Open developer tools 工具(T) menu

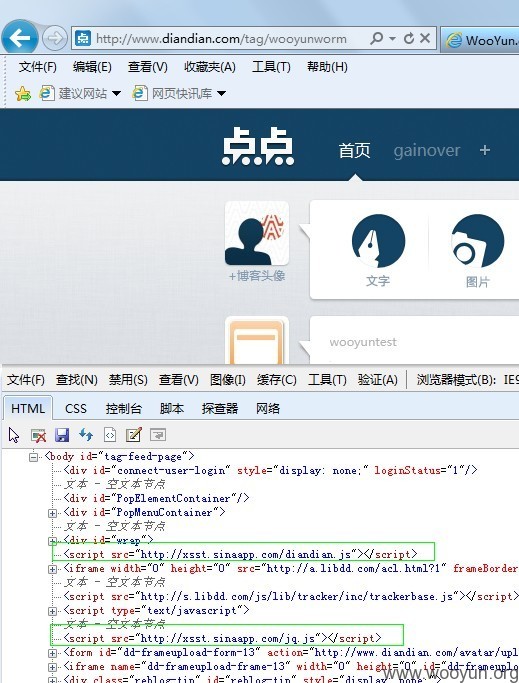[327, 380]
